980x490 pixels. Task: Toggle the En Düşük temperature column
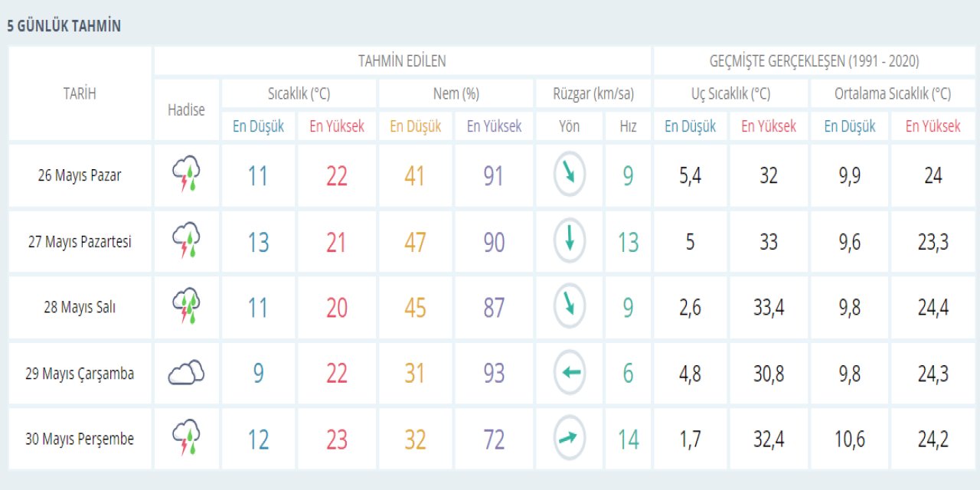[256, 126]
